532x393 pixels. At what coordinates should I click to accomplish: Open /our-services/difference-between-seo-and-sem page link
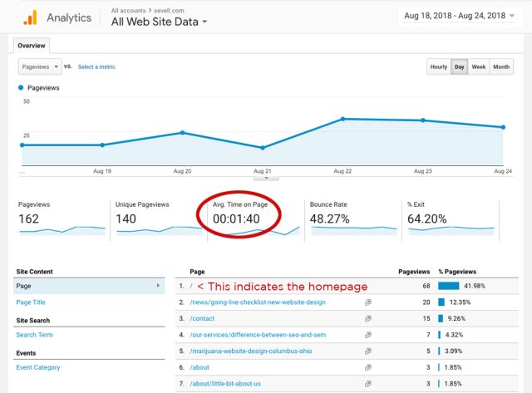point(258,335)
